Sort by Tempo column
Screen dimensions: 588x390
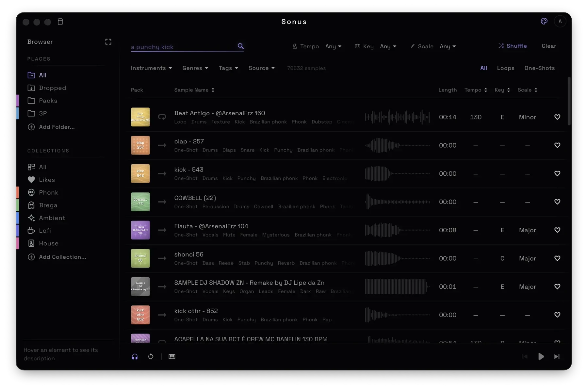476,90
